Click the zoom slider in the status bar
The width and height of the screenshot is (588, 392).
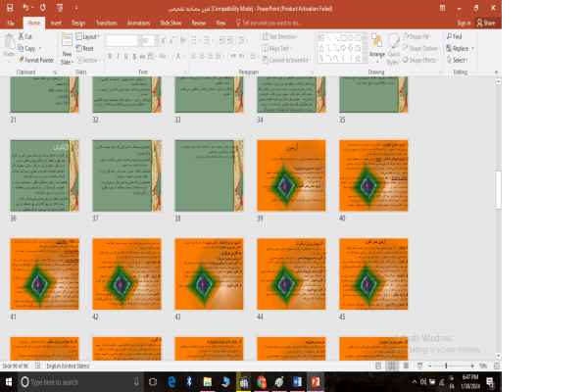[446, 366]
